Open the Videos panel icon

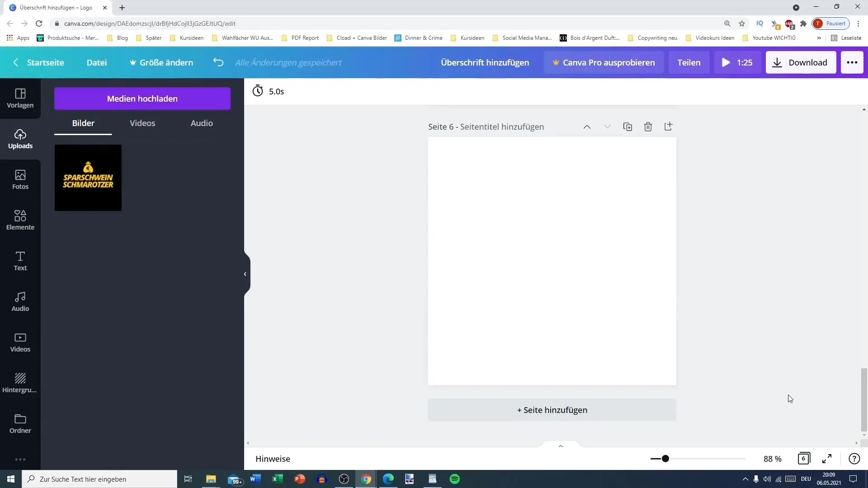(x=20, y=343)
